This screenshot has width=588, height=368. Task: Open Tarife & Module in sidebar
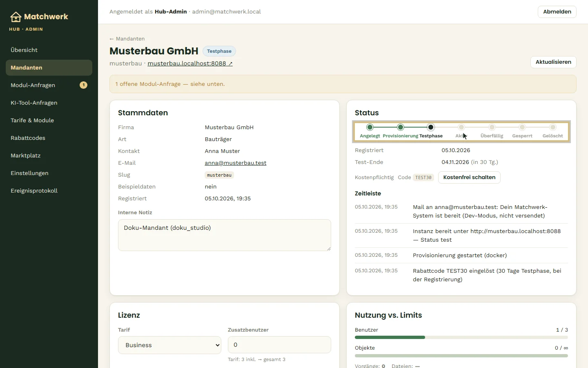pyautogui.click(x=49, y=120)
